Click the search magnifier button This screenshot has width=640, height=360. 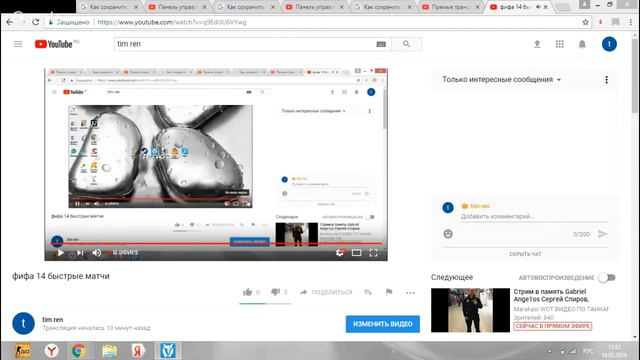[x=406, y=44]
